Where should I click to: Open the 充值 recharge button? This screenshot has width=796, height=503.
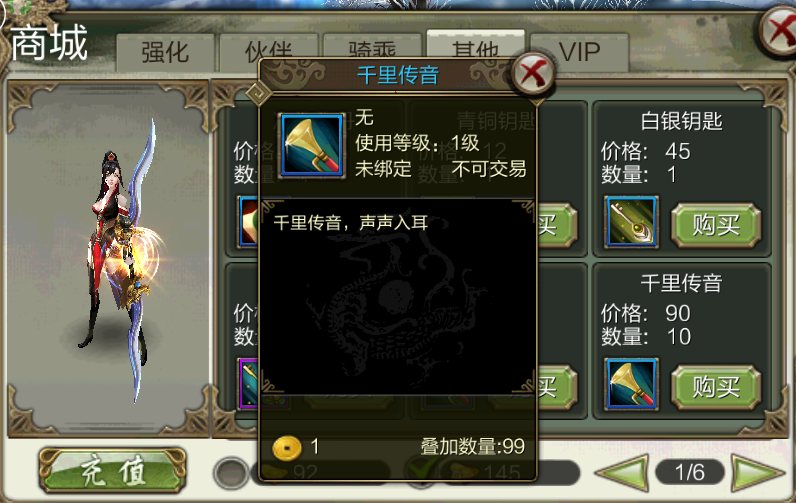[113, 471]
